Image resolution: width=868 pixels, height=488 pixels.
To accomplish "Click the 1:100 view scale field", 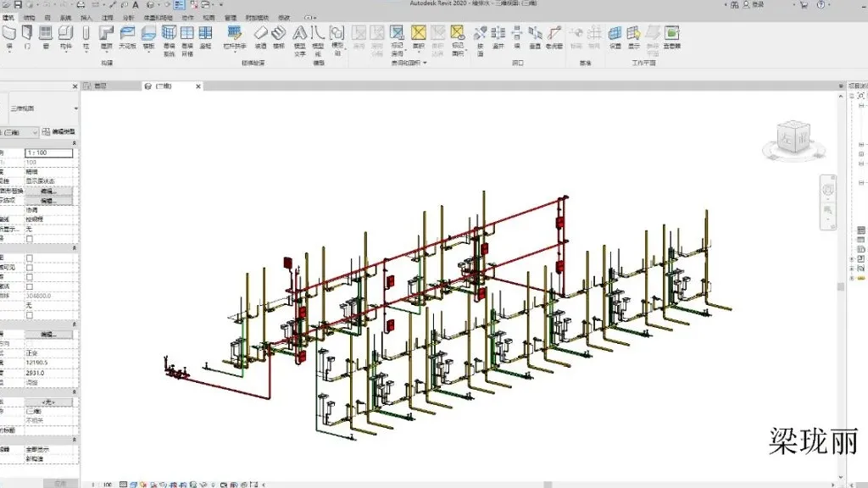I will (48, 152).
